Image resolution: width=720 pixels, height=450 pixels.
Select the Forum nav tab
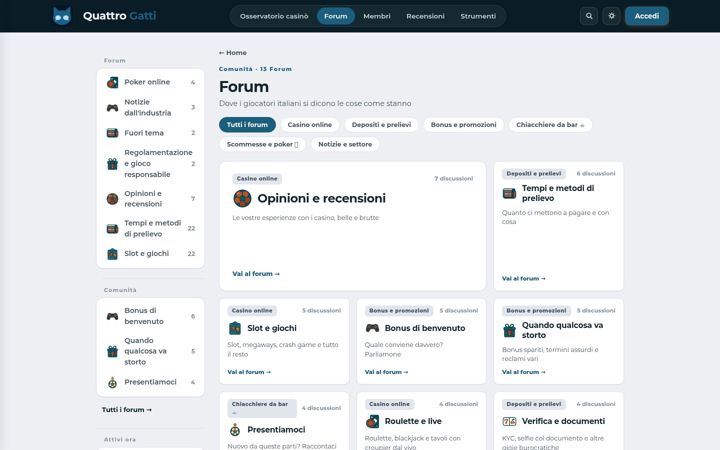[336, 16]
